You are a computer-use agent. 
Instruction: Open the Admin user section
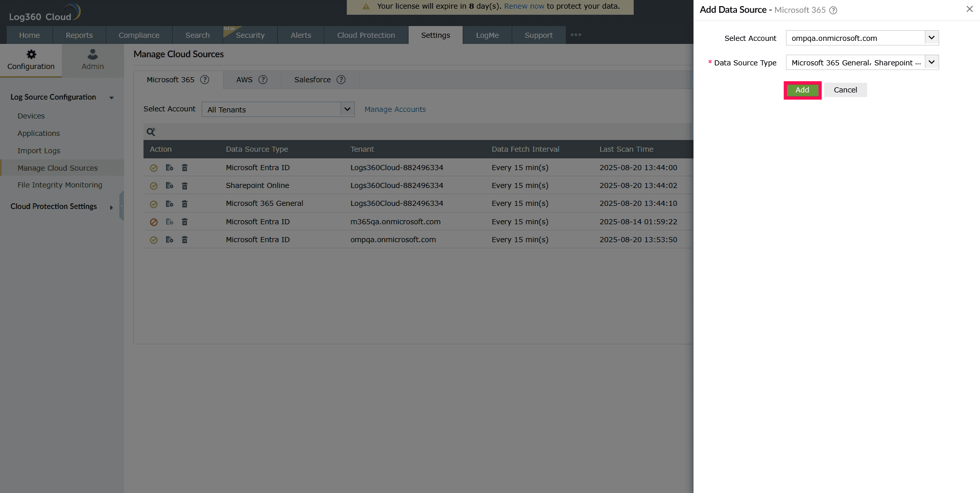pos(92,60)
